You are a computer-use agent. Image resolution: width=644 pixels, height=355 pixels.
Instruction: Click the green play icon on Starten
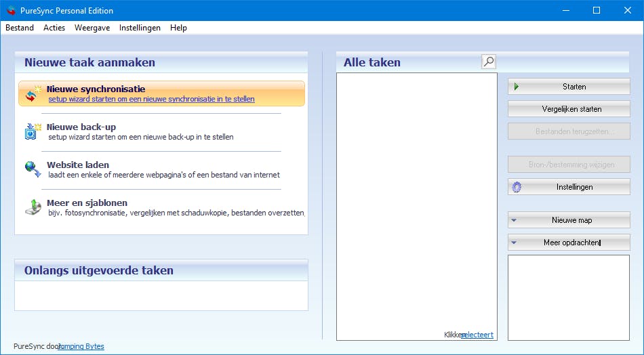click(517, 87)
